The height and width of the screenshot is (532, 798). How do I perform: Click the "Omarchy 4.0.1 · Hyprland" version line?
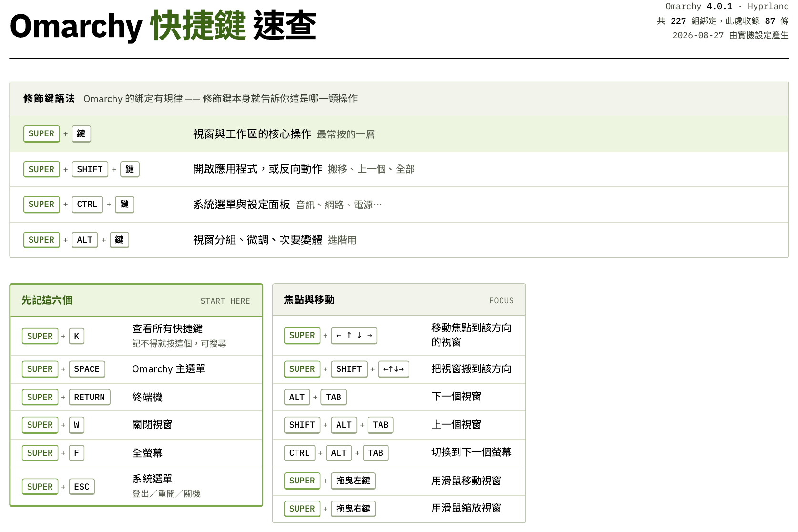[x=727, y=6]
